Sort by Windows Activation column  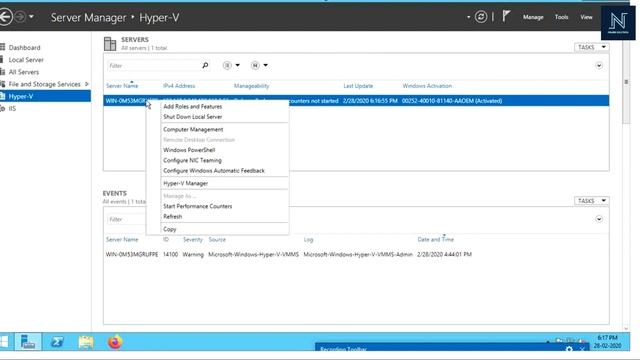tap(427, 86)
